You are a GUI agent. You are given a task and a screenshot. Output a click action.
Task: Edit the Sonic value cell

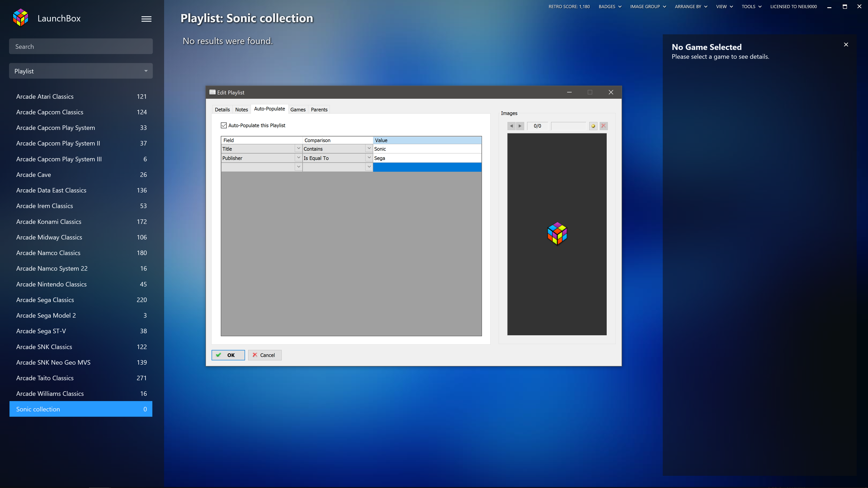(427, 148)
